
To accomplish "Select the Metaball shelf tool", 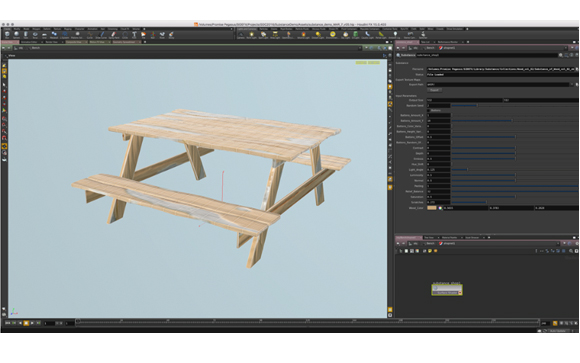I will 54,34.
